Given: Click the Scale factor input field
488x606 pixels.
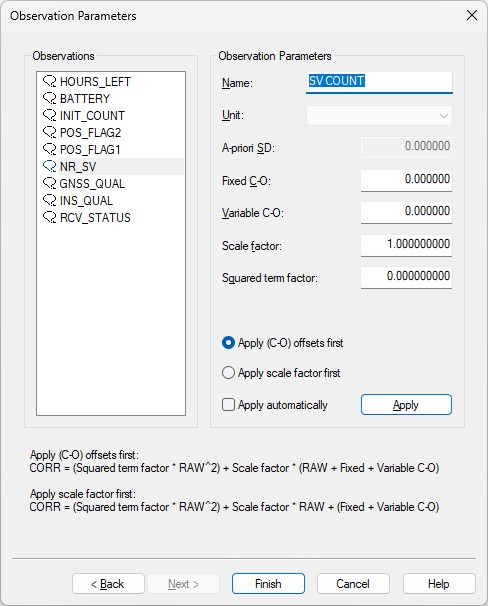Looking at the screenshot, I should [406, 245].
